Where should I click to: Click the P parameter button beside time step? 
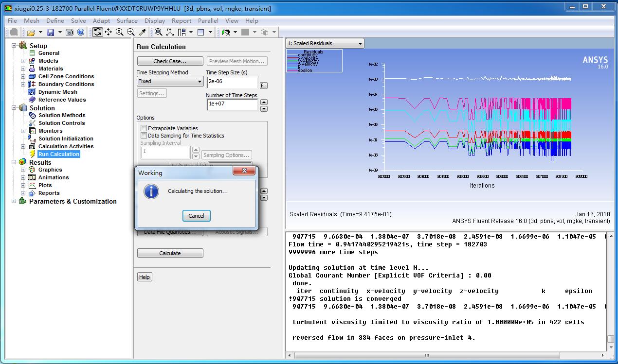[x=264, y=85]
